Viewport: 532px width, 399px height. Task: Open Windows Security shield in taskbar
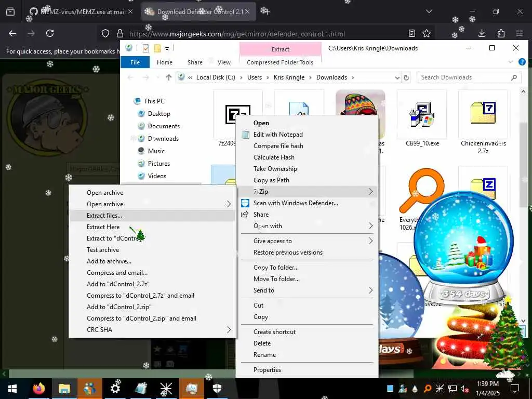click(x=217, y=389)
